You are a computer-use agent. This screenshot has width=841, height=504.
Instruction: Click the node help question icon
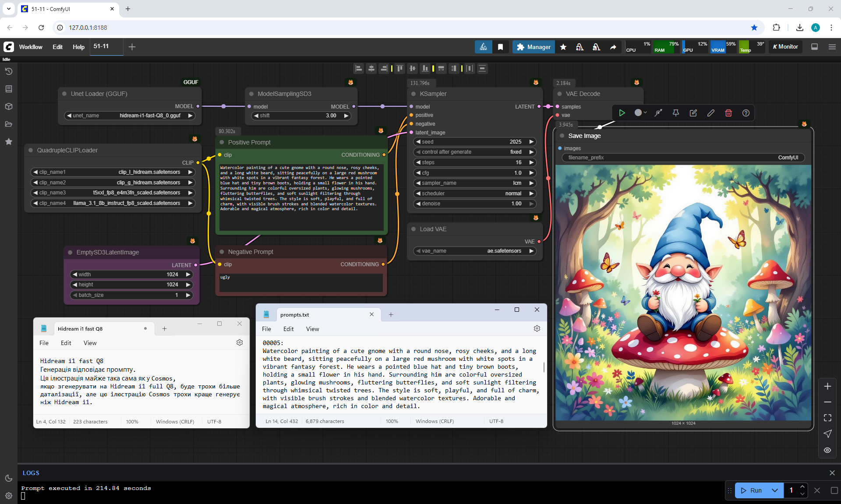[746, 113]
